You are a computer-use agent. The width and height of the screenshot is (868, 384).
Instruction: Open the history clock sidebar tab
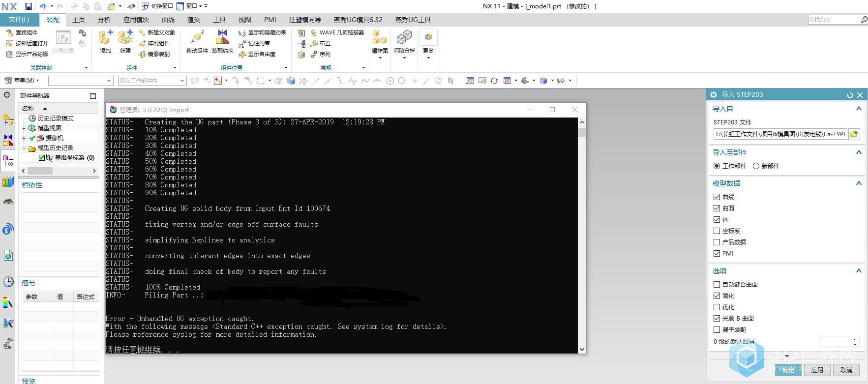pyautogui.click(x=8, y=282)
